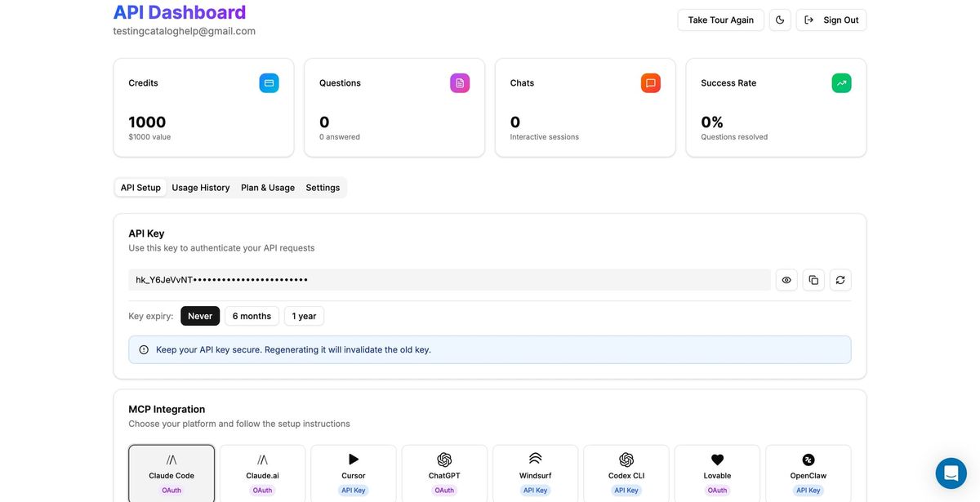Click the Credits card icon
The width and height of the screenshot is (980, 502).
click(269, 83)
